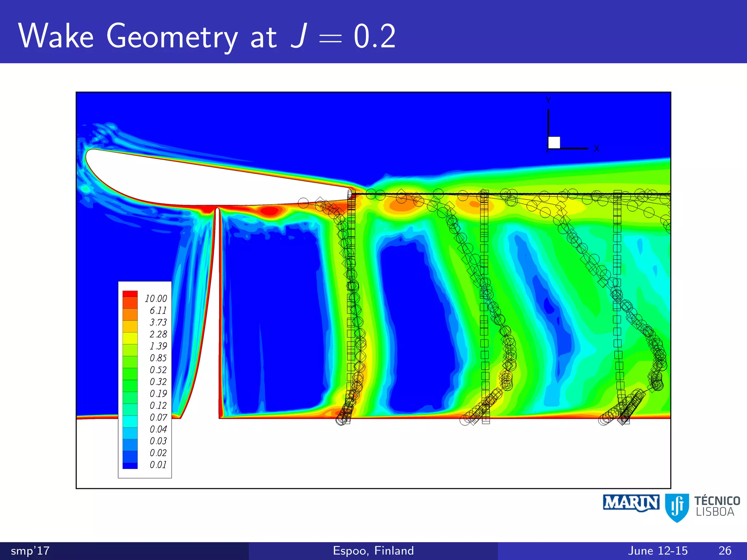Click the dark blue 0.01 legend swatch
The image size is (747, 560).
tap(130, 465)
